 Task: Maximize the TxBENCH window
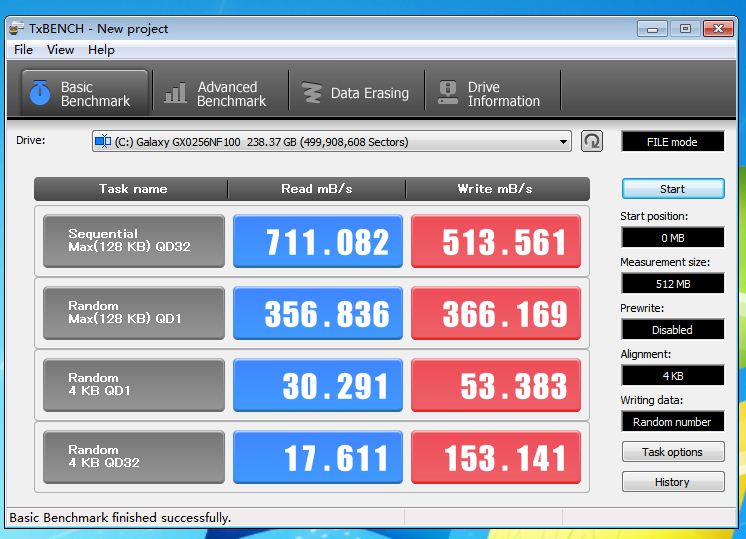685,29
